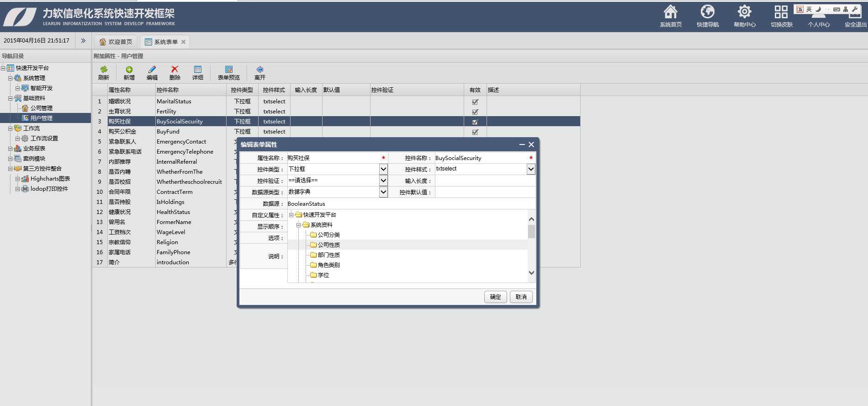Toggle 有效 checkbox for 婚姻状况 row

[x=475, y=101]
